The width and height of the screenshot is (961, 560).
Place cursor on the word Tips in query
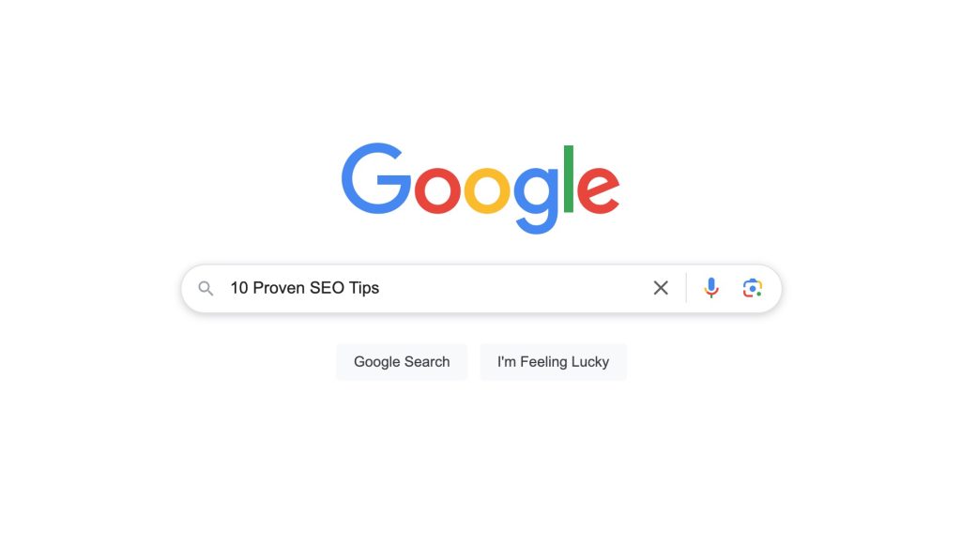pyautogui.click(x=364, y=289)
